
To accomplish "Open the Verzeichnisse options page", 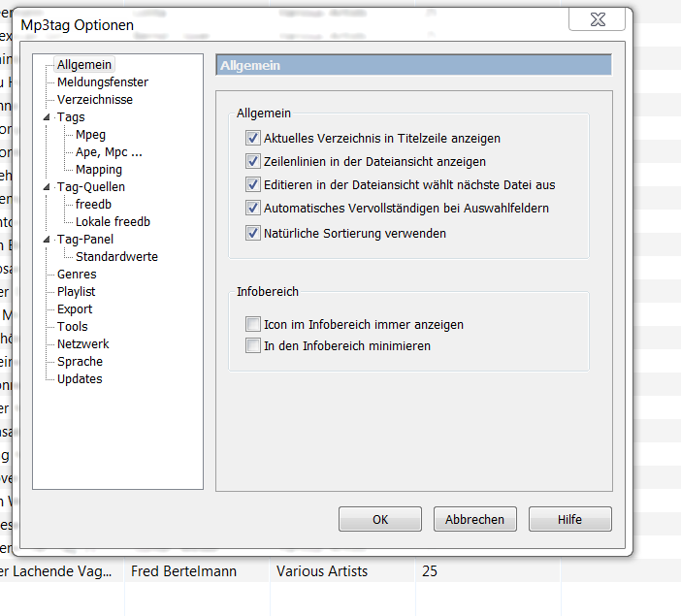I will click(95, 100).
